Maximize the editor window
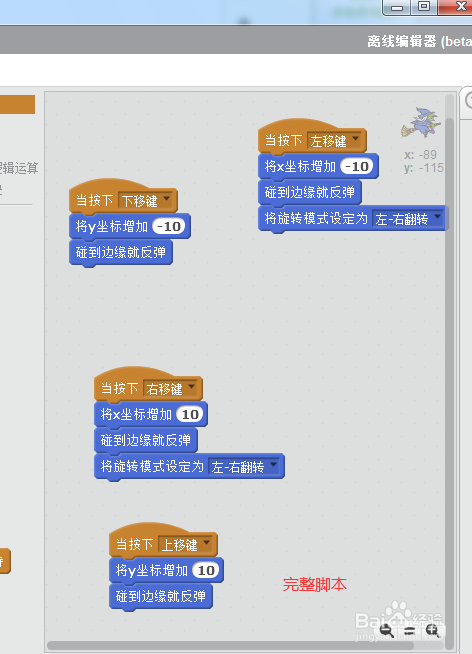This screenshot has height=654, width=472. (424, 7)
